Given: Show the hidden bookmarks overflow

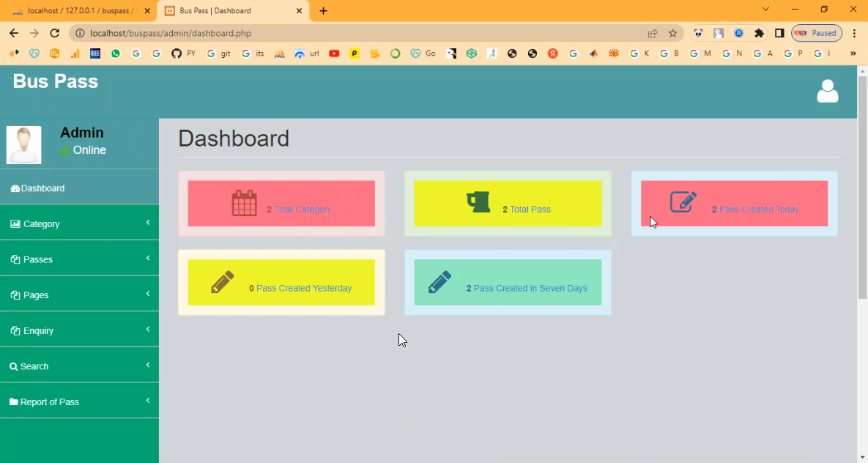Looking at the screenshot, I should pos(853,53).
